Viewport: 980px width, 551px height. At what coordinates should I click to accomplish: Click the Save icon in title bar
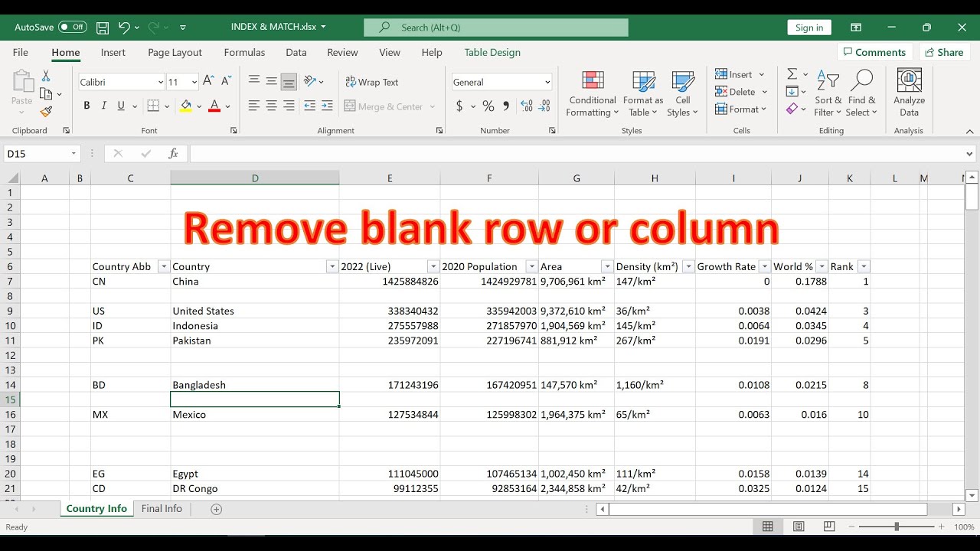pos(103,28)
